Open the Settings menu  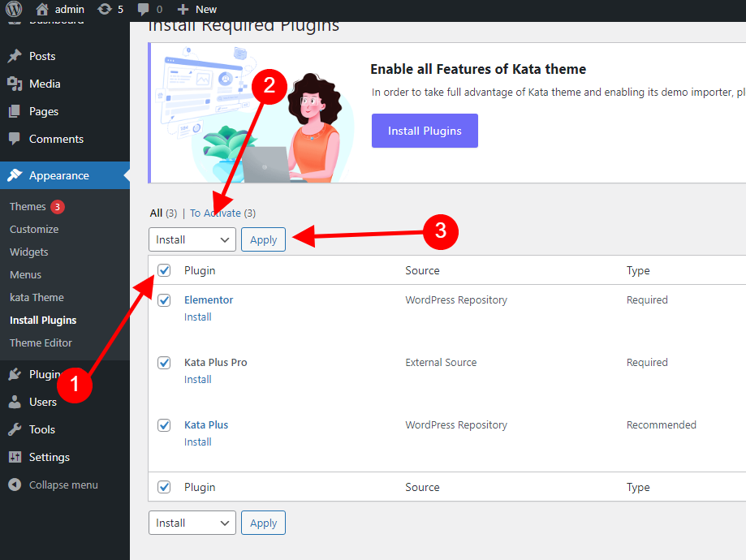[50, 457]
